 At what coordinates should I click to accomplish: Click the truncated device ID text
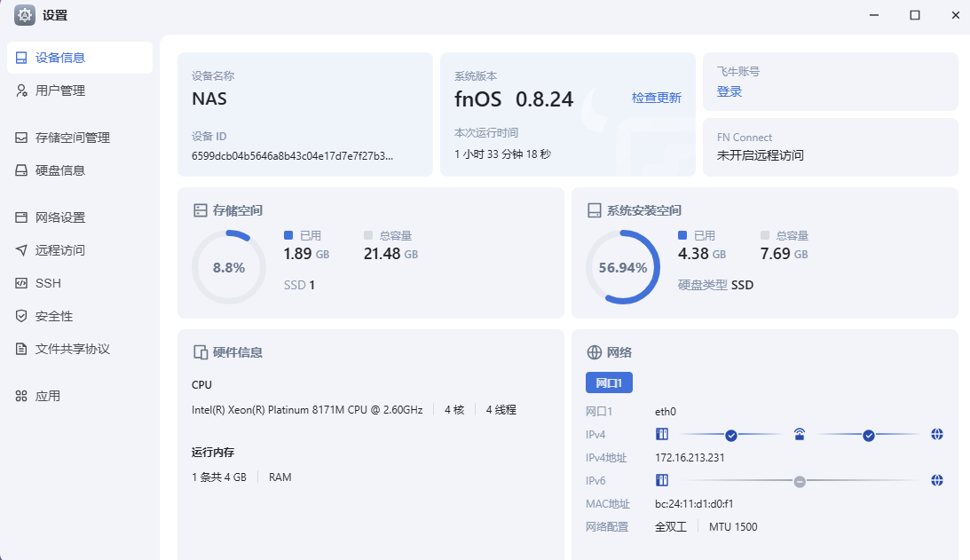[x=292, y=155]
